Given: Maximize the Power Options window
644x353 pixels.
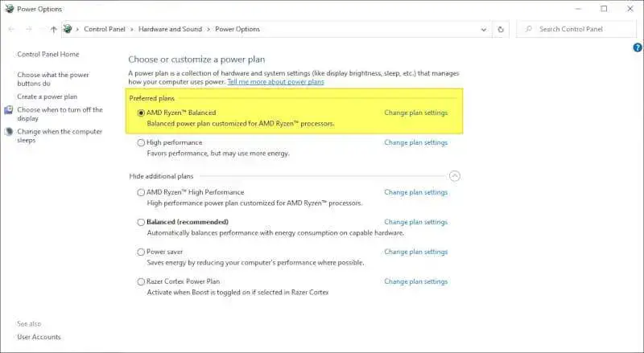Looking at the screenshot, I should click(x=604, y=9).
